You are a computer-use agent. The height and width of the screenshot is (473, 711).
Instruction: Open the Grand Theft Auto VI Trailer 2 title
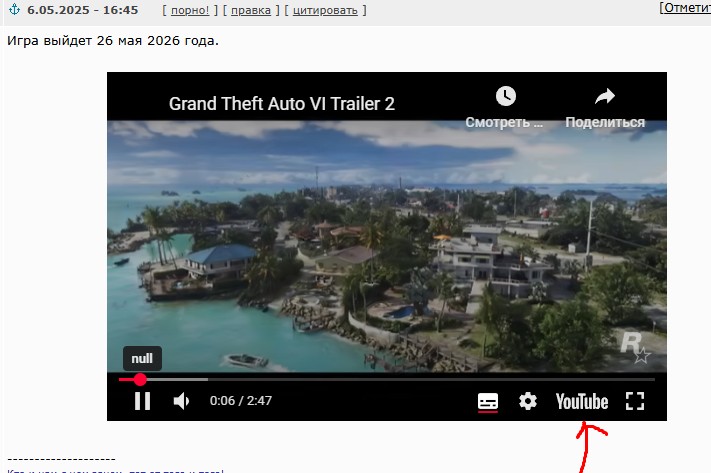pos(282,104)
